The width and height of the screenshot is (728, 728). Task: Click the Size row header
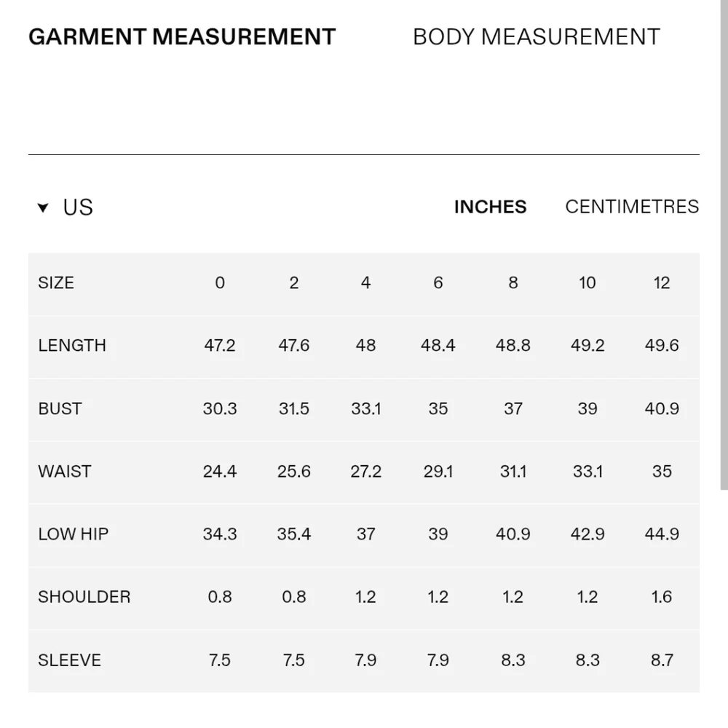tap(56, 283)
